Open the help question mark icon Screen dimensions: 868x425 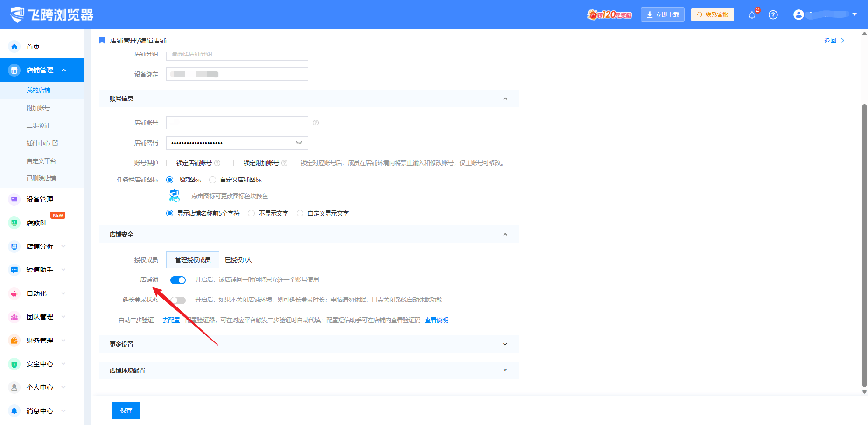tap(773, 15)
